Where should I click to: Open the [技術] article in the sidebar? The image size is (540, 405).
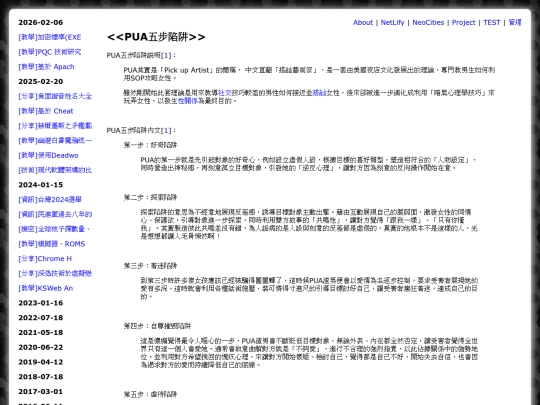pyautogui.click(x=55, y=170)
